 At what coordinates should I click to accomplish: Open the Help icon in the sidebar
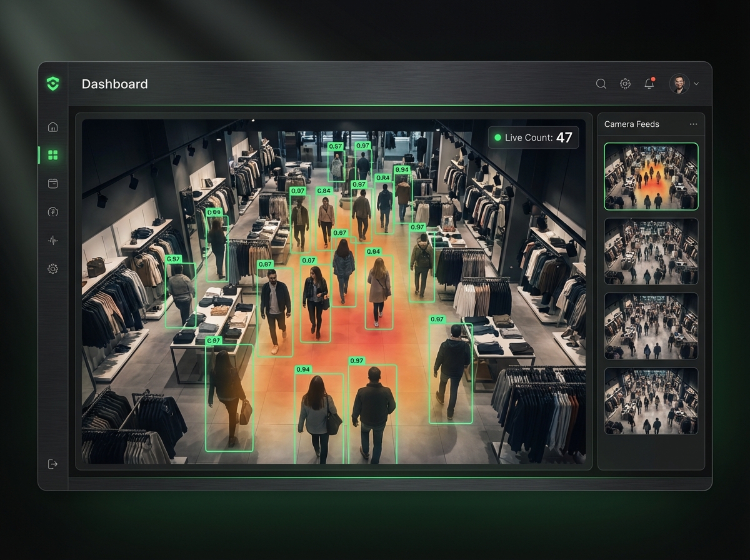pyautogui.click(x=52, y=212)
